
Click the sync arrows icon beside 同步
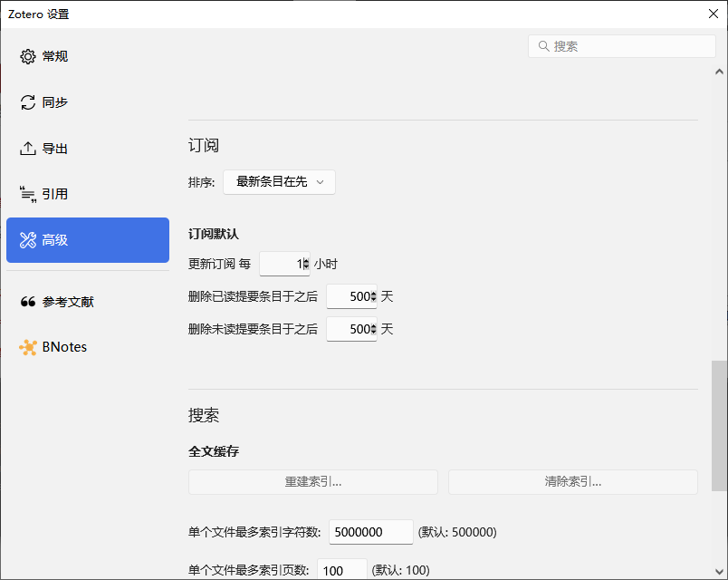[28, 102]
